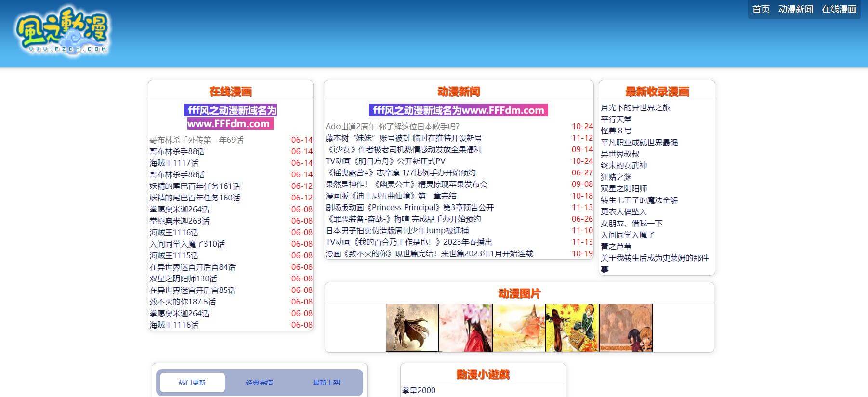The width and height of the screenshot is (868, 397).
Task: Open the cherry blossom girl thumbnail
Action: pyautogui.click(x=465, y=328)
